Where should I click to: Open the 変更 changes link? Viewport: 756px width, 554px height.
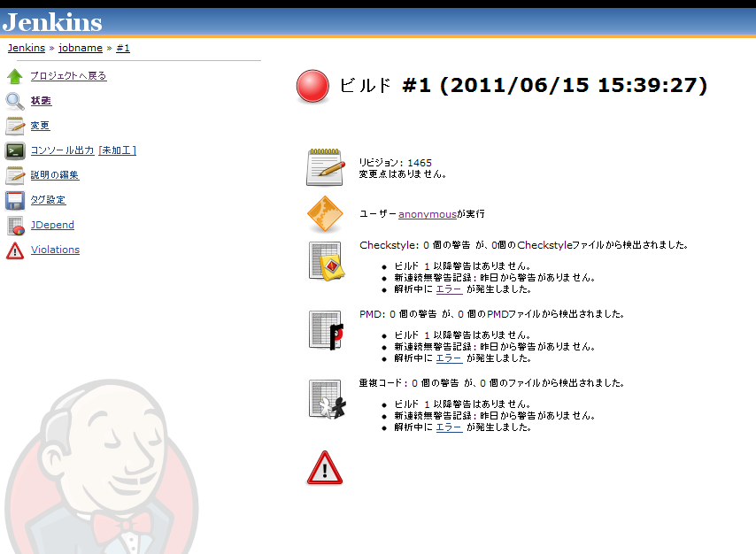coord(40,126)
